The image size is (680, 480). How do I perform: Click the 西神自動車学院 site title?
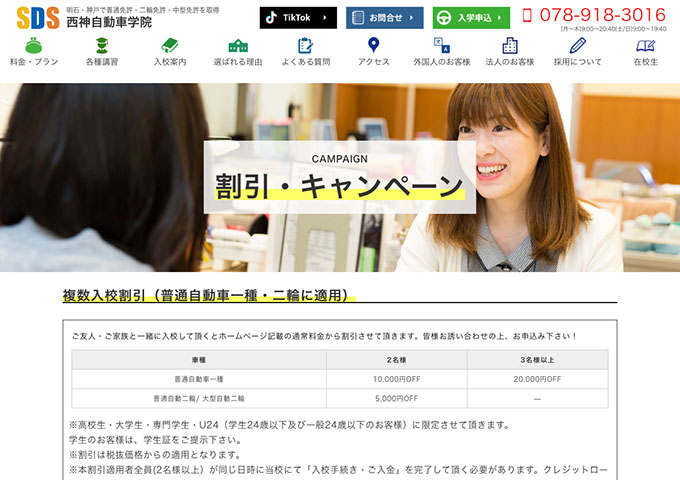(x=109, y=22)
